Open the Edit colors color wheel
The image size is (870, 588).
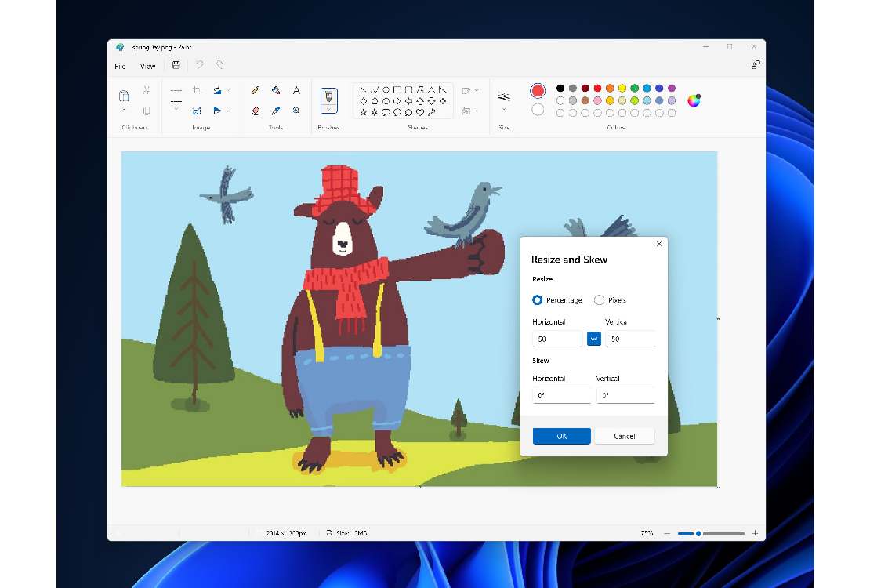click(x=694, y=100)
